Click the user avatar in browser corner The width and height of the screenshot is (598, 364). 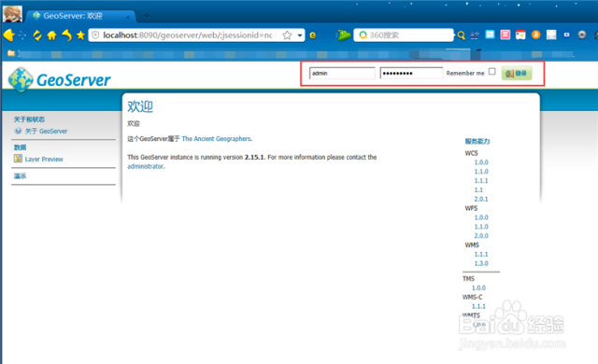pos(12,14)
